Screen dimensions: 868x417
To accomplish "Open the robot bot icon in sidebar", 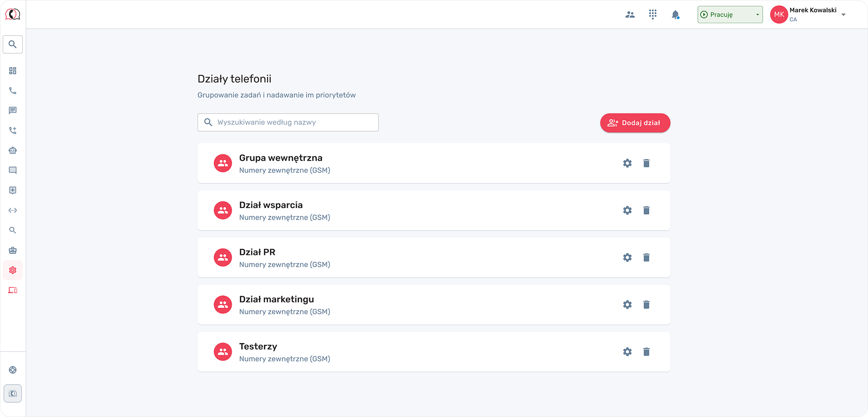I will (x=13, y=150).
